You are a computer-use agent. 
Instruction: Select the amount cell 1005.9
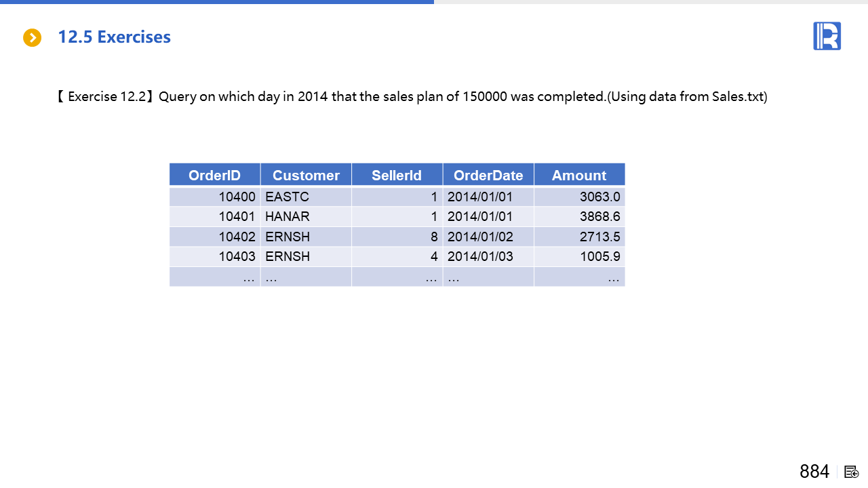[x=599, y=257]
